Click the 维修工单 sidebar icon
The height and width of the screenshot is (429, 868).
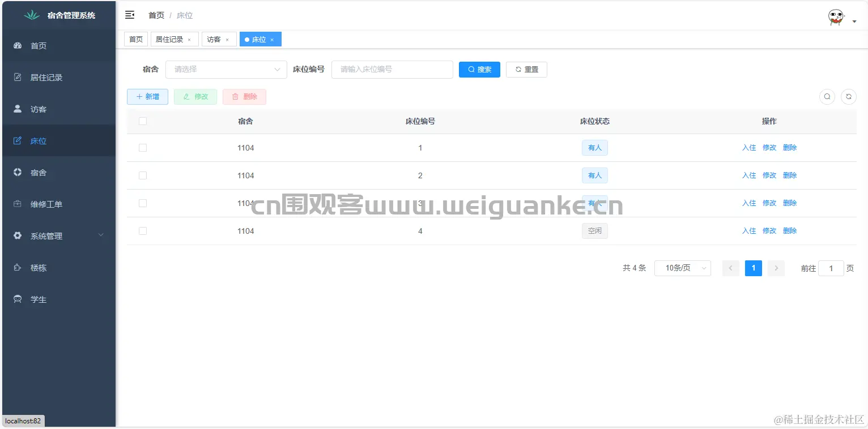(x=18, y=204)
